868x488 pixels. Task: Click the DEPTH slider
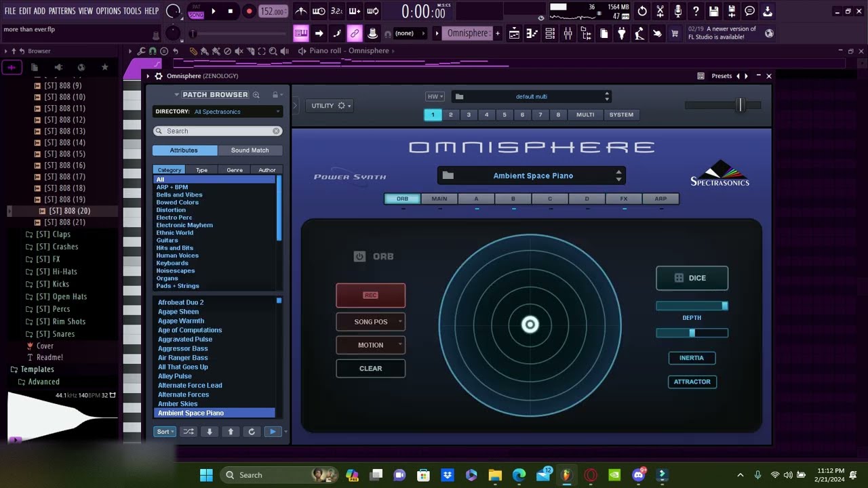(x=692, y=306)
